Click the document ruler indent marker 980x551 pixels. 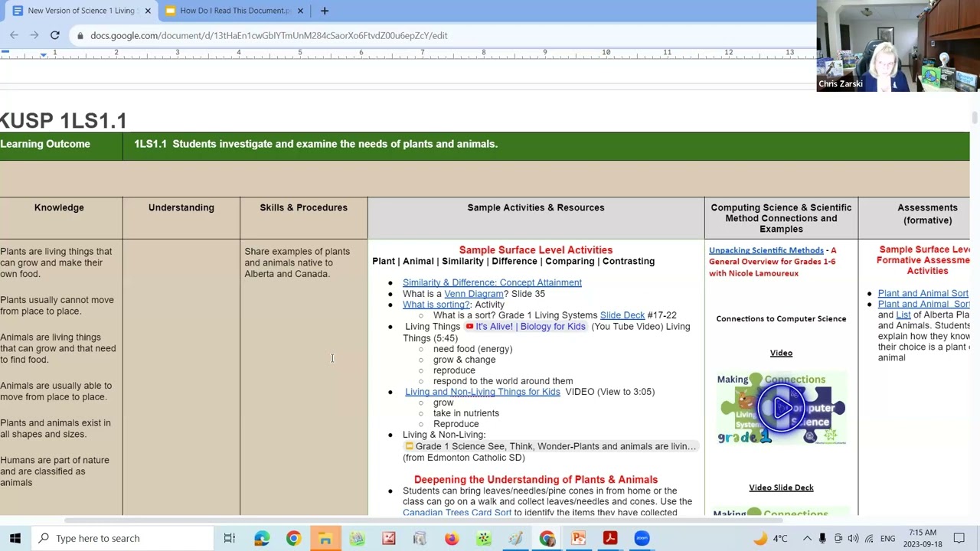(x=44, y=54)
